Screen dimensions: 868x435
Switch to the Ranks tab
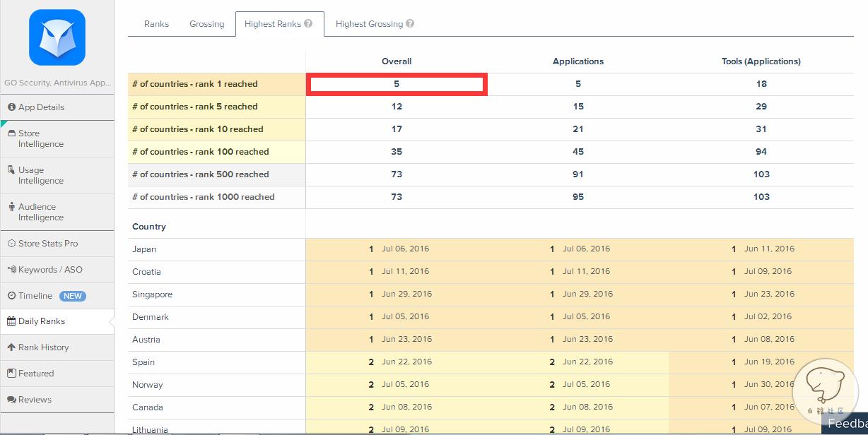click(x=156, y=24)
